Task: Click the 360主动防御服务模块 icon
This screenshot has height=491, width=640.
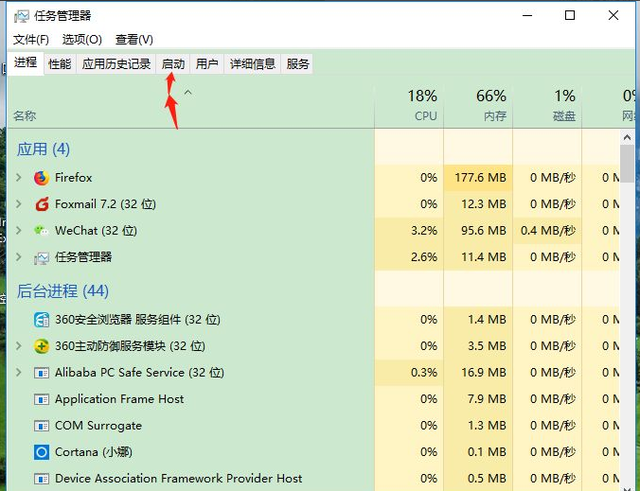Action: 41,346
